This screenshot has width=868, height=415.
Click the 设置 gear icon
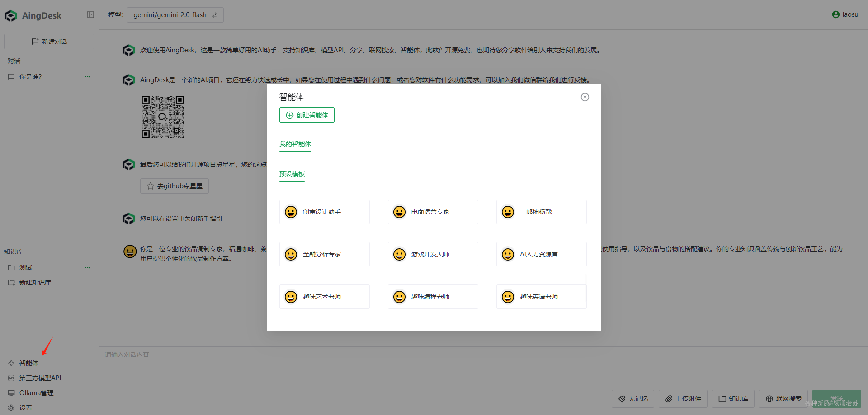coord(11,408)
